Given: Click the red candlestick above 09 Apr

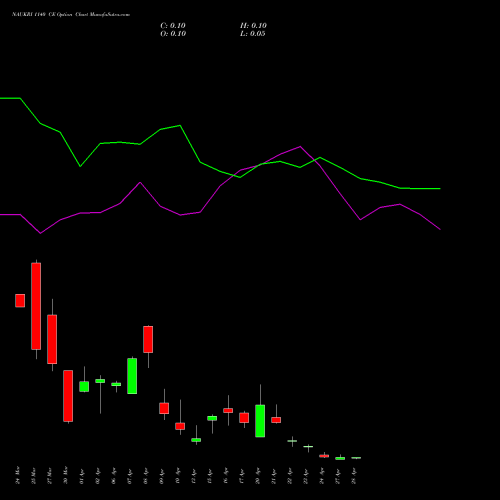Looking at the screenshot, I should pos(164,408).
